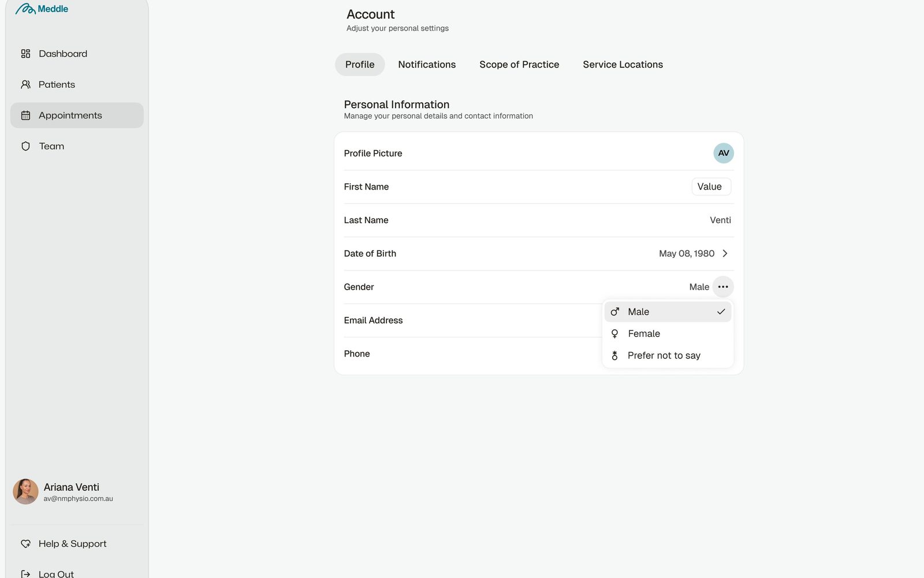The width and height of the screenshot is (924, 578).
Task: Click the Meddle logo
Action: click(42, 9)
